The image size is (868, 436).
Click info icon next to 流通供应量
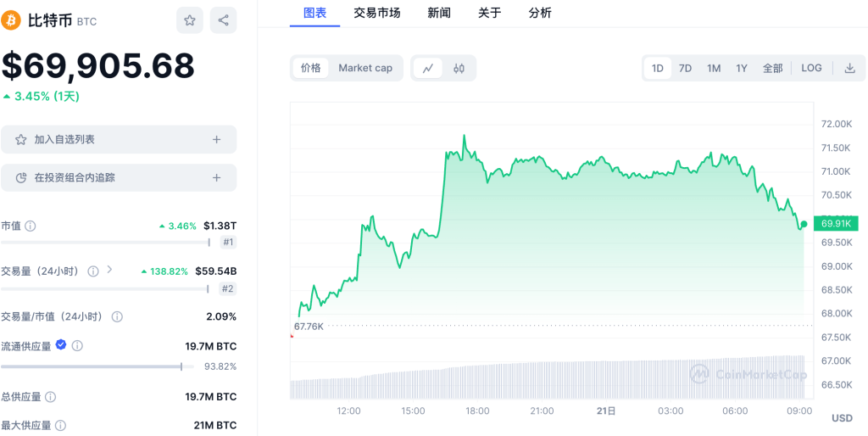(x=77, y=346)
